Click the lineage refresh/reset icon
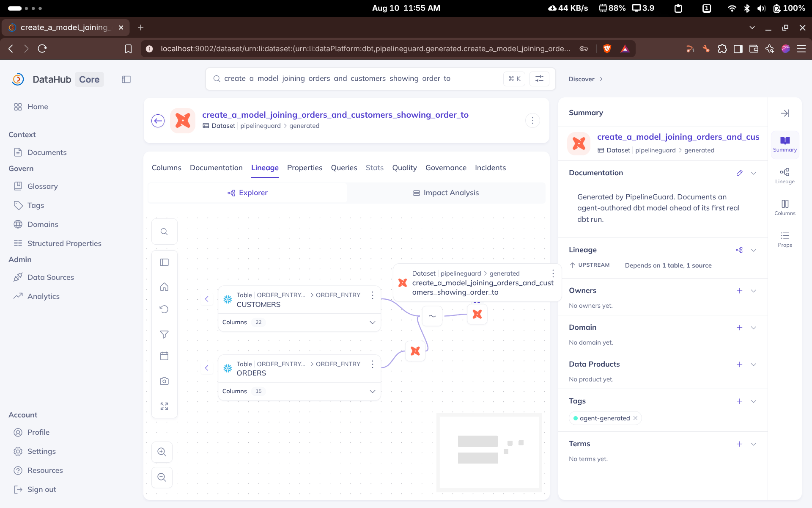Viewport: 812px width, 508px height. 164,309
